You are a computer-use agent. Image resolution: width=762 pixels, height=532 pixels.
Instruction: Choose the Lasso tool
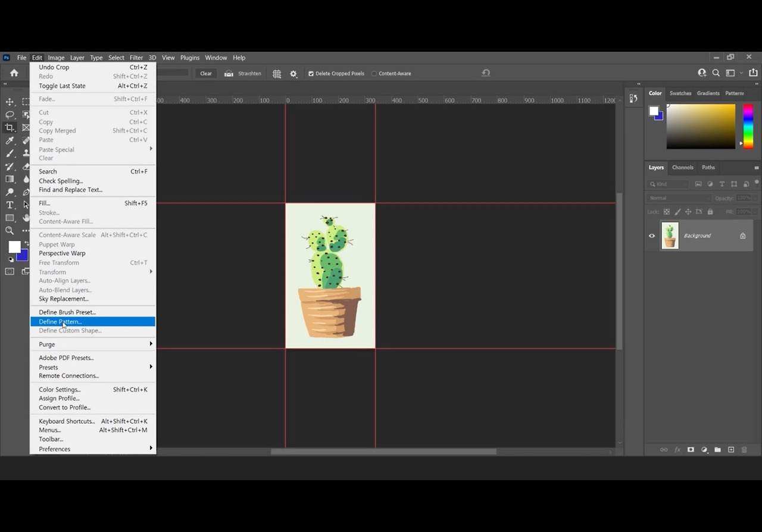(x=10, y=114)
